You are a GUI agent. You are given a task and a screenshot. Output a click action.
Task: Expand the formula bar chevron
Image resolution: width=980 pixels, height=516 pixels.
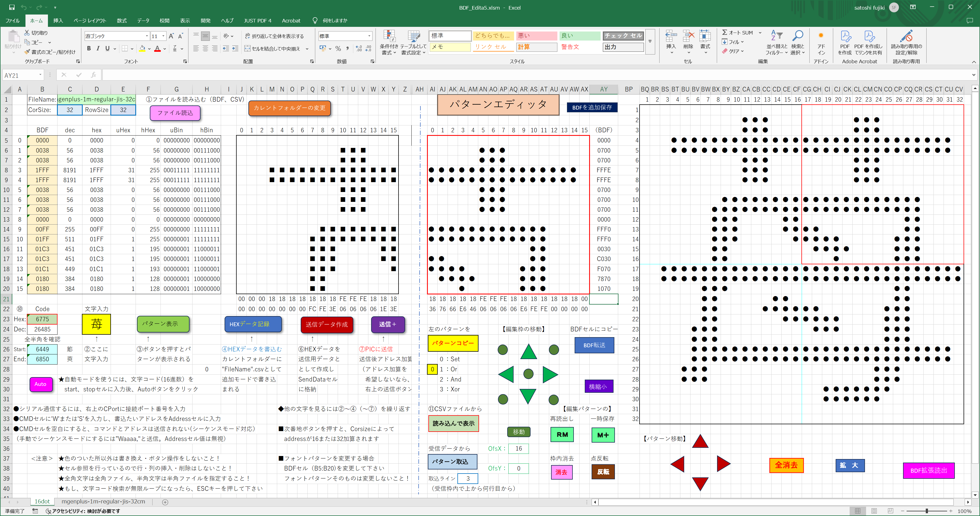coord(974,75)
